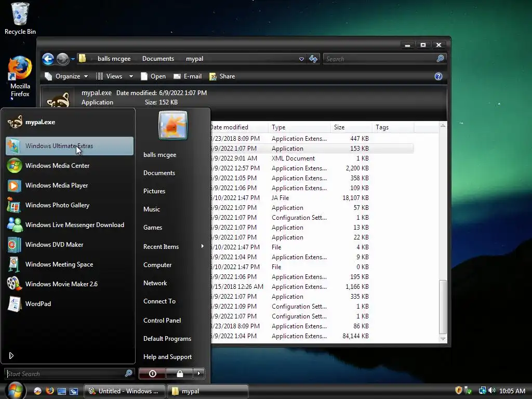Click the Start menu power button
This screenshot has width=532, height=399.
tap(152, 374)
